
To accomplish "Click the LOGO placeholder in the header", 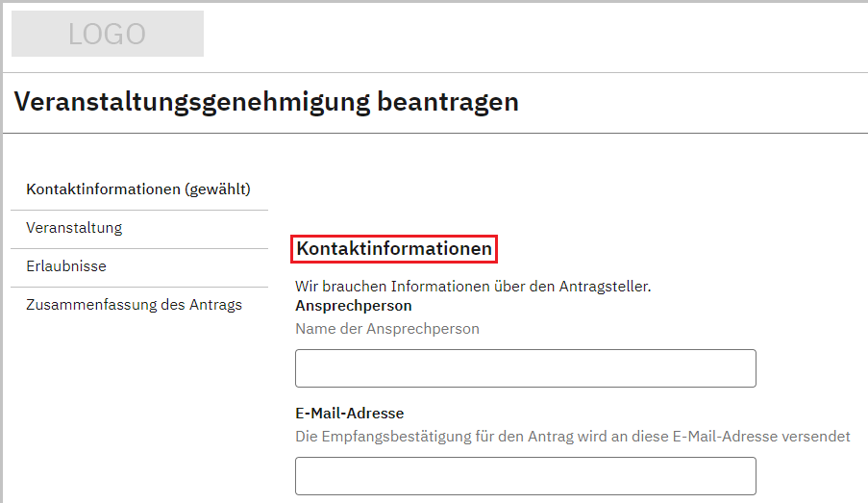I will [107, 35].
